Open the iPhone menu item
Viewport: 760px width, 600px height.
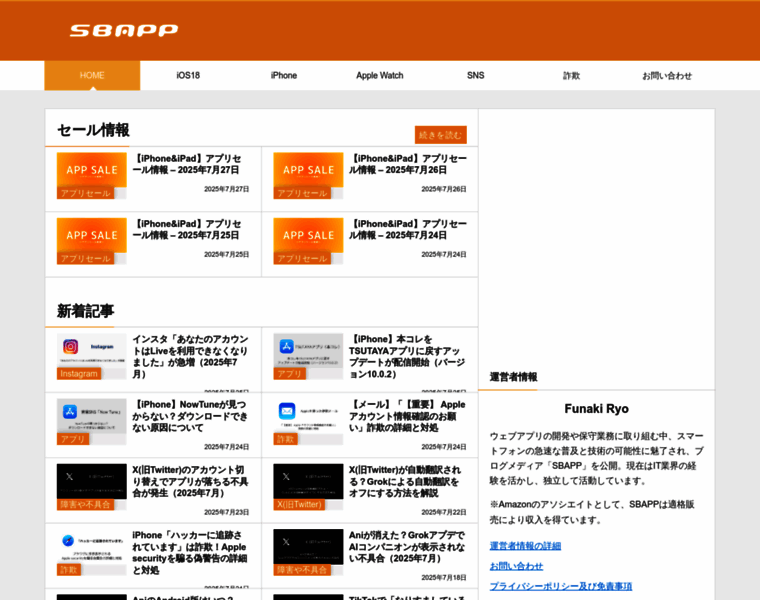tap(284, 75)
